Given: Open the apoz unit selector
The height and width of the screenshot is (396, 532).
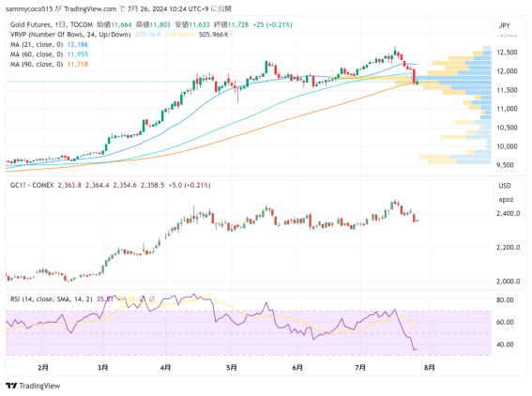Looking at the screenshot, I should pos(506,200).
